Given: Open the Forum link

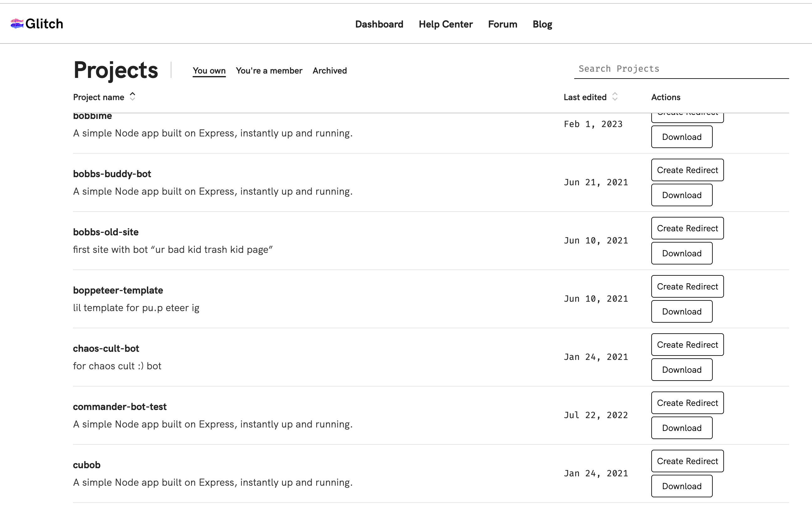Looking at the screenshot, I should click(502, 24).
